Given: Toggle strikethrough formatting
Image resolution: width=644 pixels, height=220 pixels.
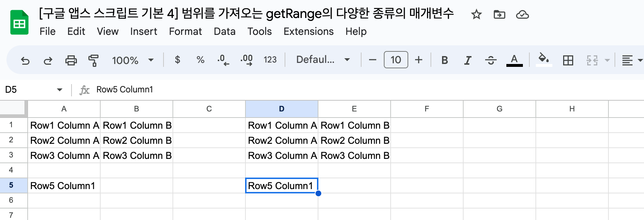Looking at the screenshot, I should pos(491,60).
